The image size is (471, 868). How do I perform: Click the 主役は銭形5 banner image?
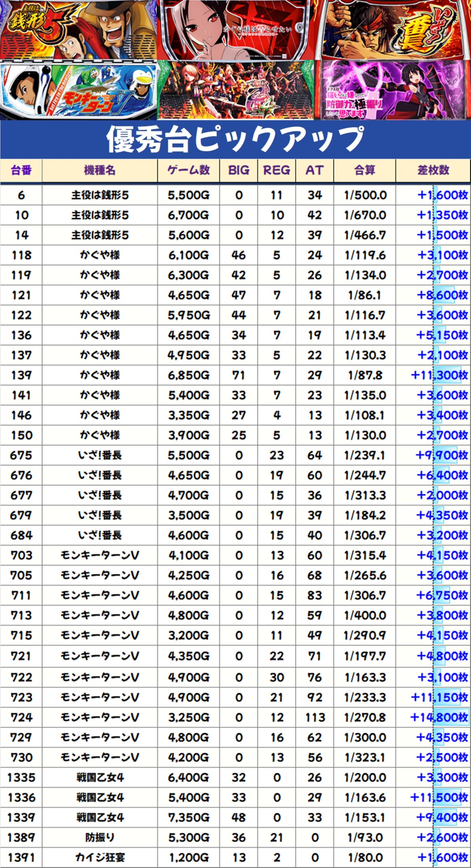[x=78, y=30]
